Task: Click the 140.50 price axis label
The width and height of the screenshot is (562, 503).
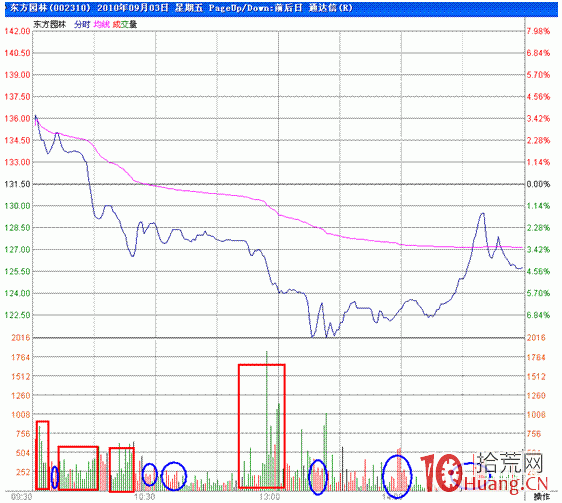Action: 17,53
